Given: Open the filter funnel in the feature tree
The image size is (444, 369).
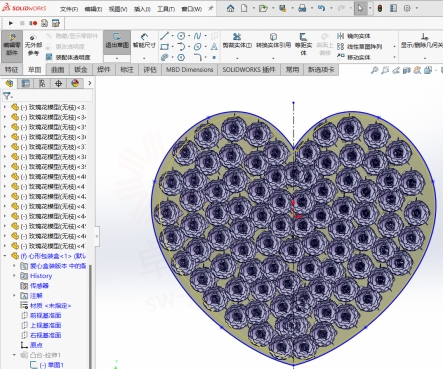Looking at the screenshot, I should click(x=7, y=96).
